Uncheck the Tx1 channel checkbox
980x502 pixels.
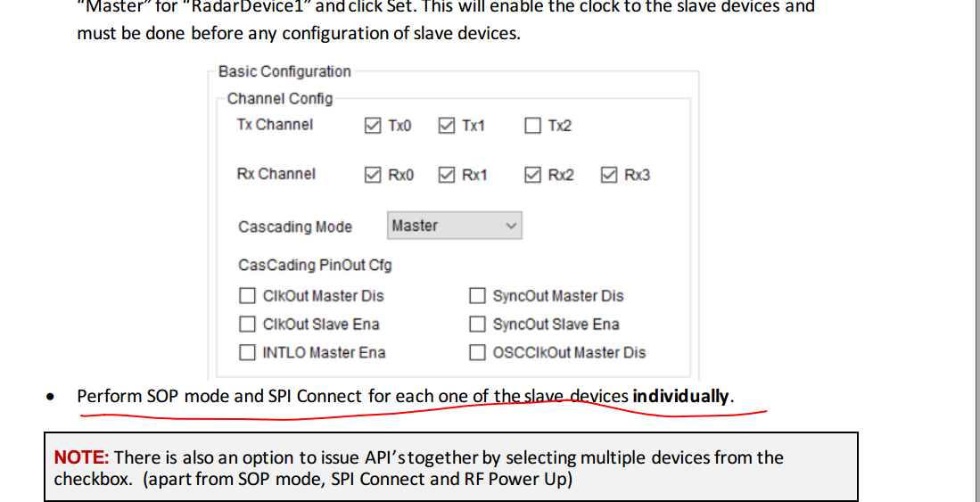pos(446,126)
